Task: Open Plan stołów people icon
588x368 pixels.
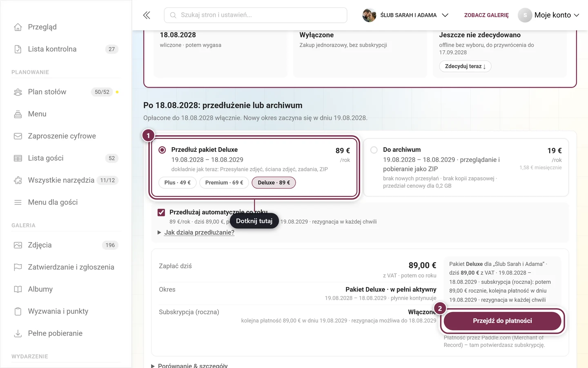Action: click(x=18, y=92)
